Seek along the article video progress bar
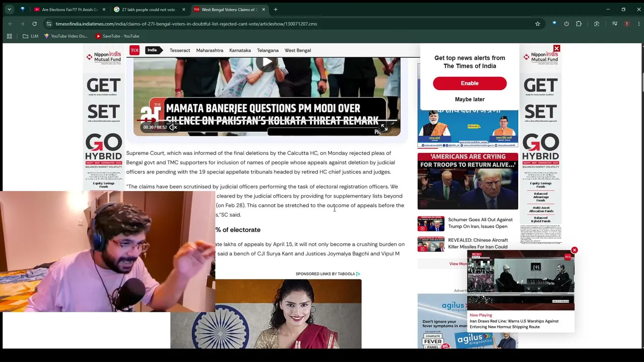This screenshot has width=644, height=362. click(x=267, y=121)
